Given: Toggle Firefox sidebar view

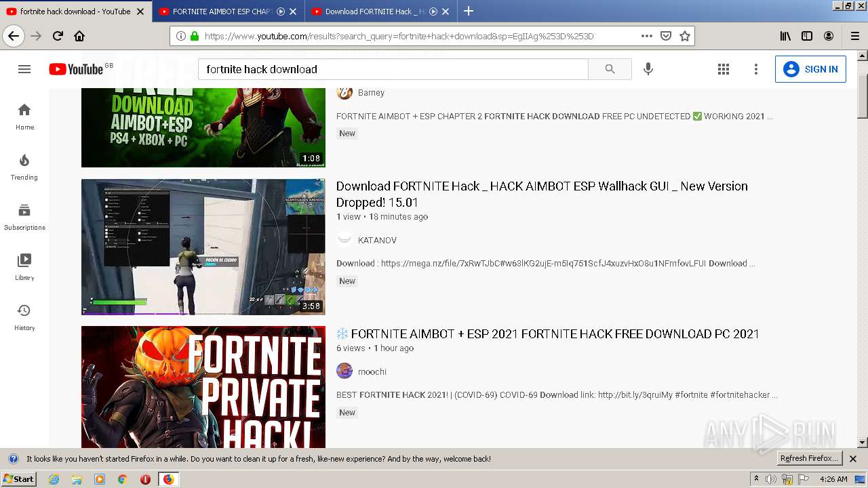Looking at the screenshot, I should click(x=807, y=36).
